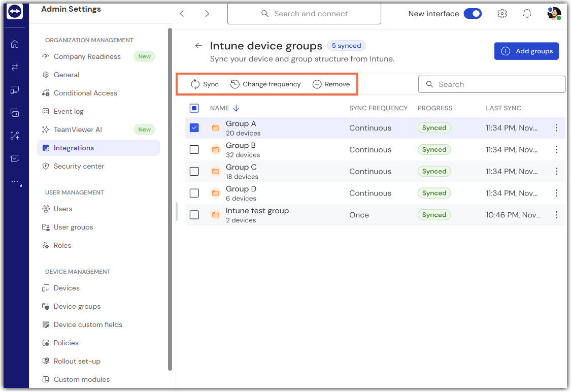Open Users management

[98, 209]
